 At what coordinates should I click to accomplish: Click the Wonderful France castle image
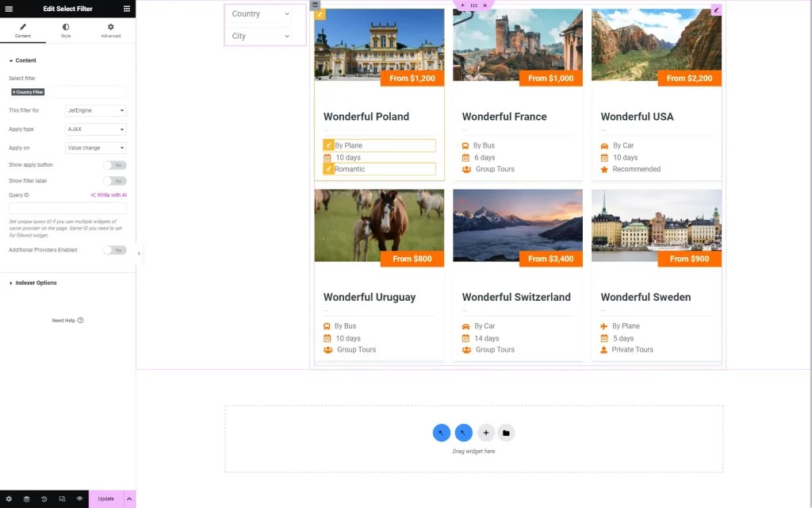point(518,44)
